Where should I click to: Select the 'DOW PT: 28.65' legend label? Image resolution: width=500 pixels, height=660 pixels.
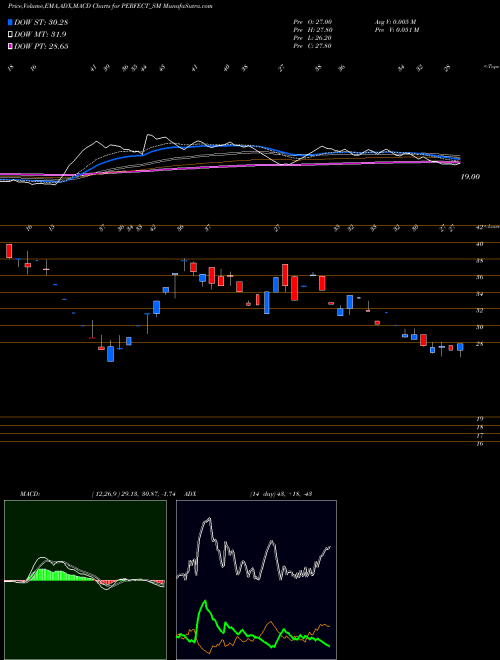click(x=41, y=46)
